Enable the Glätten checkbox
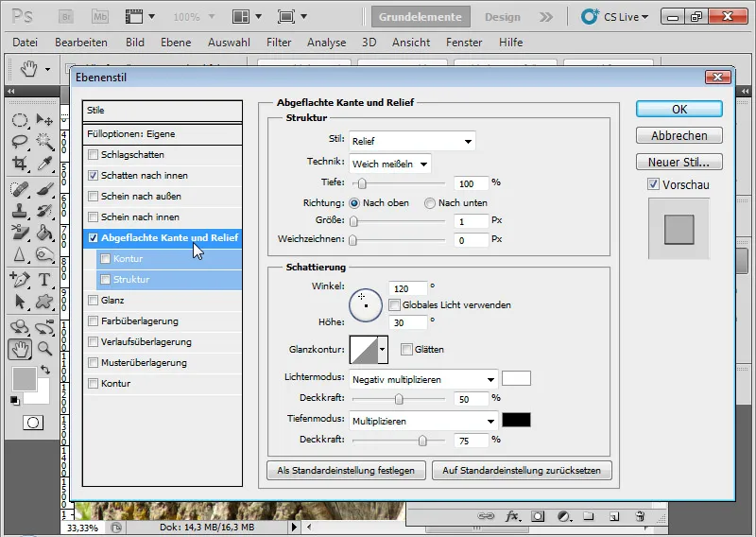756x537 pixels. click(406, 349)
